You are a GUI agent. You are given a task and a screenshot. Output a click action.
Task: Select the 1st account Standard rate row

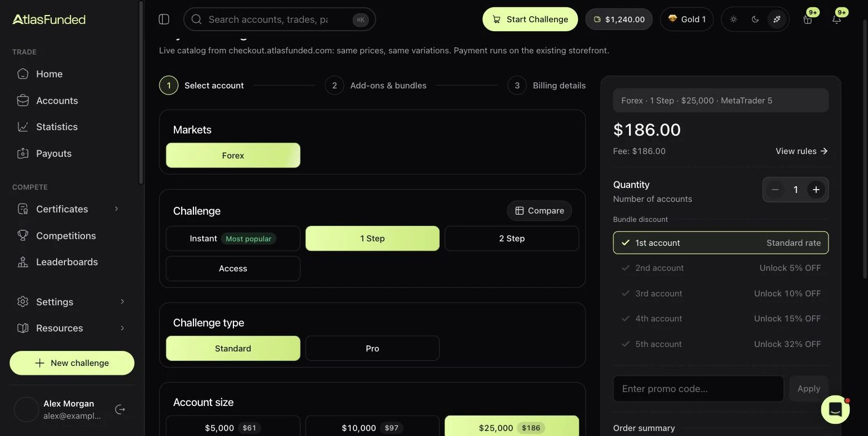click(721, 243)
